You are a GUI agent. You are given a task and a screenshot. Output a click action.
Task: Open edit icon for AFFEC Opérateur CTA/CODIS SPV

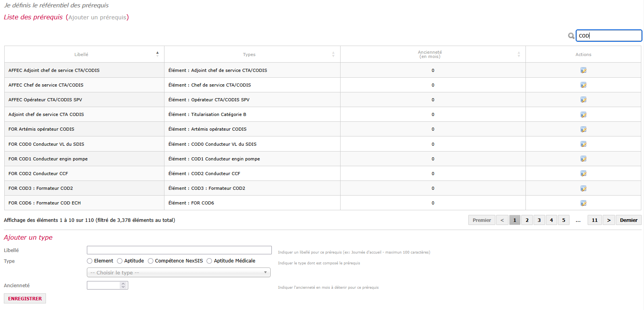[583, 100]
